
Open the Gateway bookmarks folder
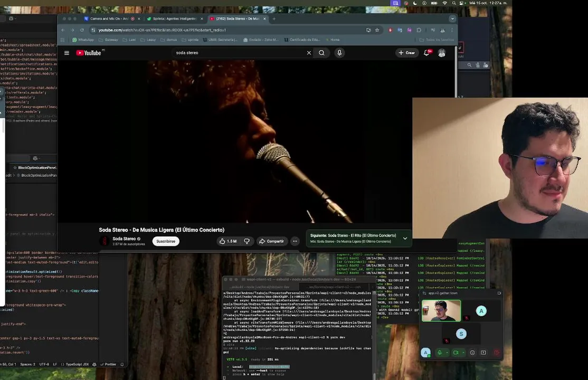(x=108, y=40)
